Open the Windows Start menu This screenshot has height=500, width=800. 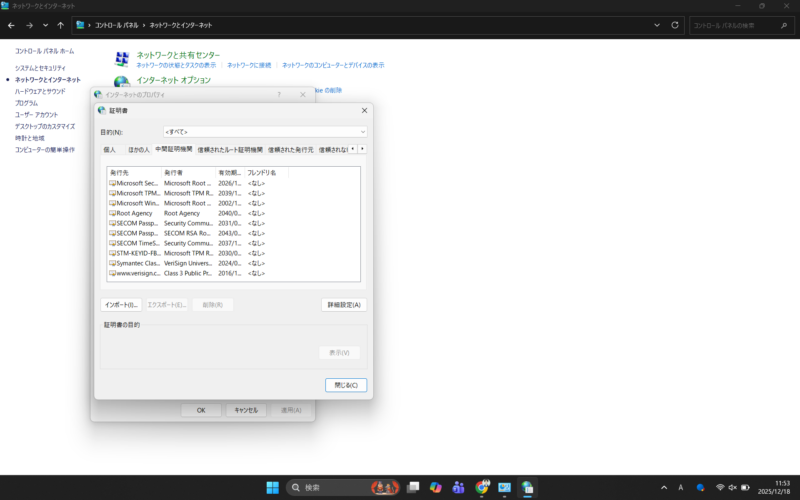(x=272, y=487)
